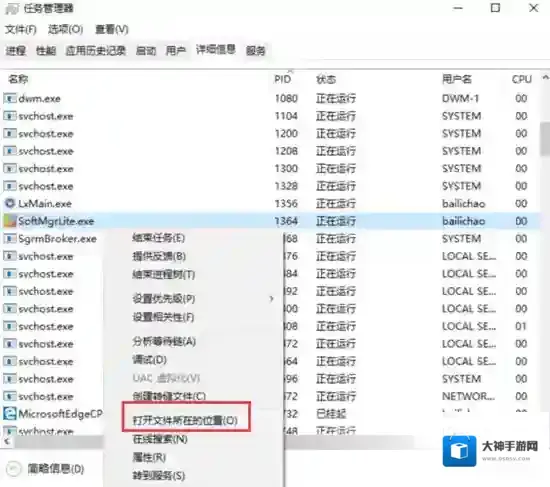This screenshot has height=487, width=550.
Task: Choose 分析等待链(A) in context menu
Action: (164, 341)
